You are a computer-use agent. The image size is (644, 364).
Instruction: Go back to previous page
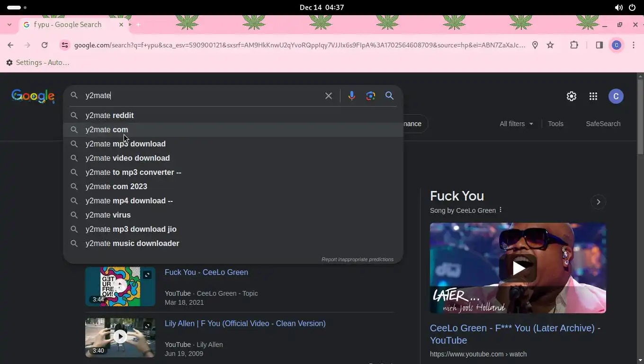click(10, 45)
